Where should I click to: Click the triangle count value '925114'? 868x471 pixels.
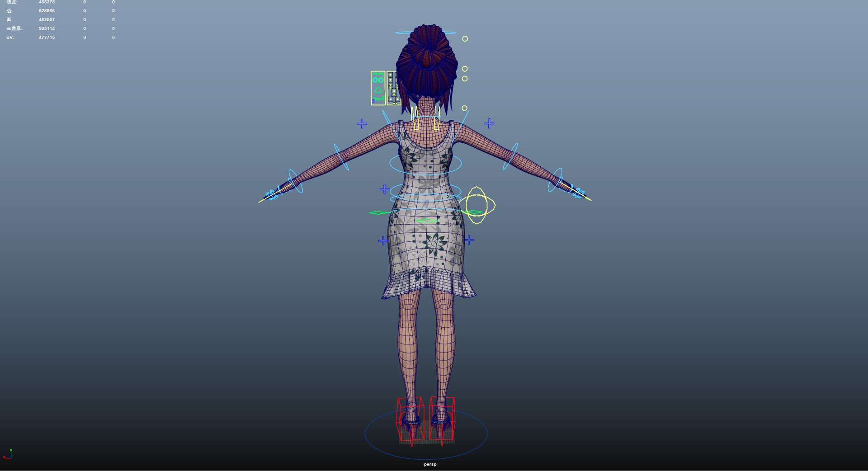pyautogui.click(x=47, y=28)
